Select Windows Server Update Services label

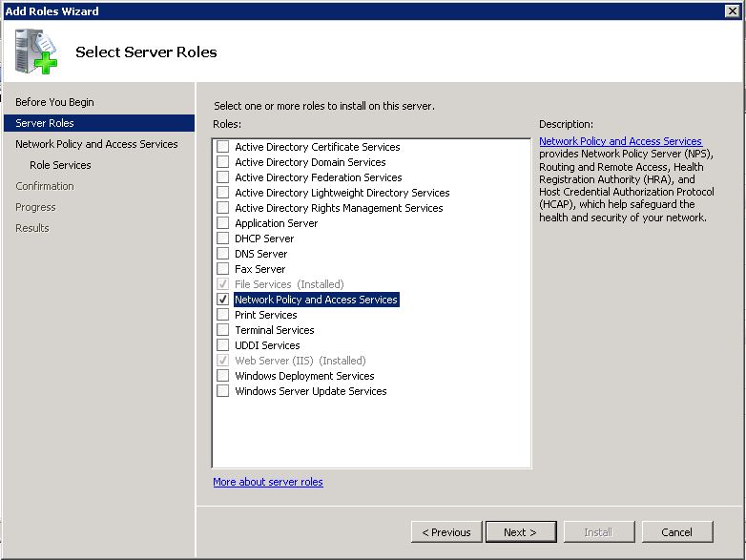311,390
